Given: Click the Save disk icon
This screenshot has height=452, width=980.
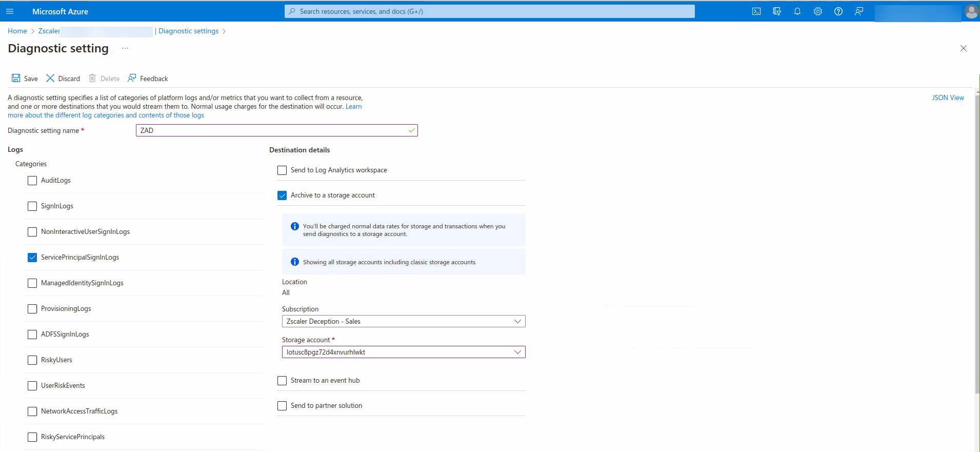Looking at the screenshot, I should tap(16, 78).
